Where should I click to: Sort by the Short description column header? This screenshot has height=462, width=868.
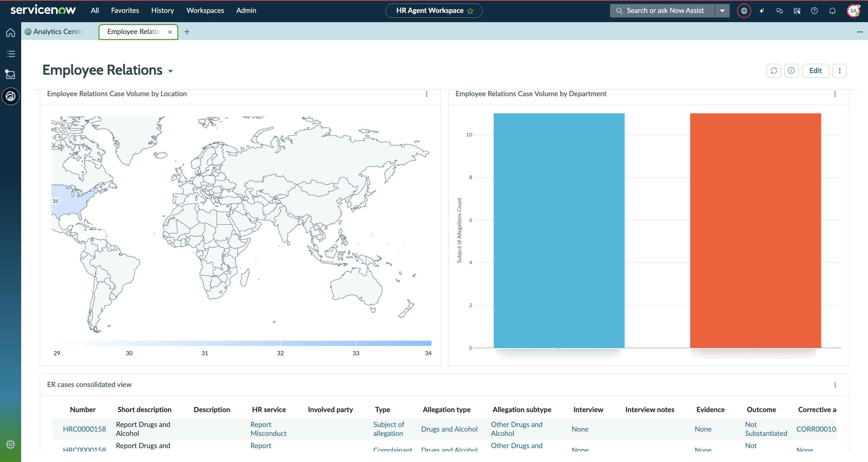[144, 409]
